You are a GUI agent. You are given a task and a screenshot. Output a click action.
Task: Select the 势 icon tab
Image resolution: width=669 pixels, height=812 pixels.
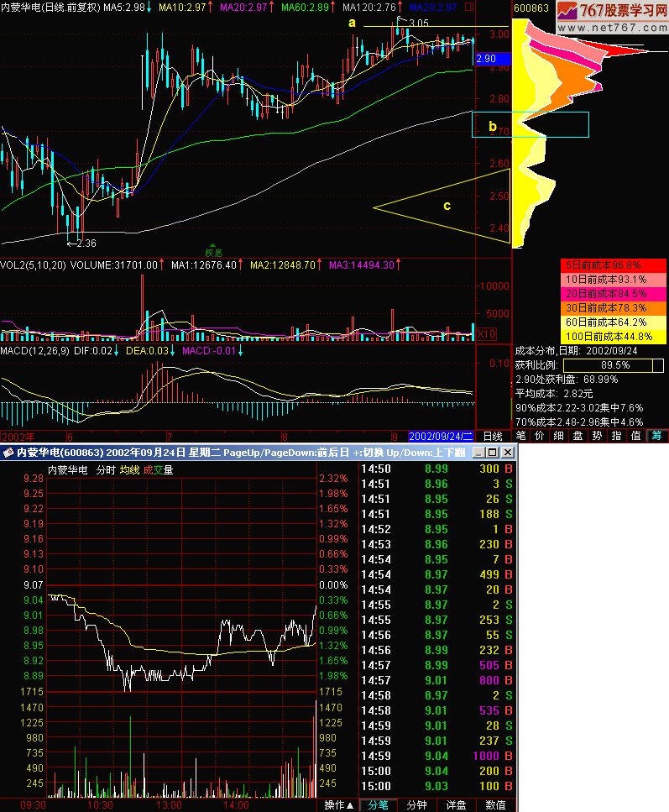pos(597,437)
